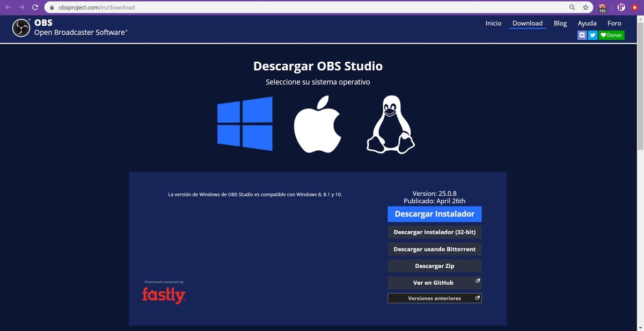Image resolution: width=644 pixels, height=331 pixels.
Task: Open the OBS Twitter icon link
Action: point(592,35)
